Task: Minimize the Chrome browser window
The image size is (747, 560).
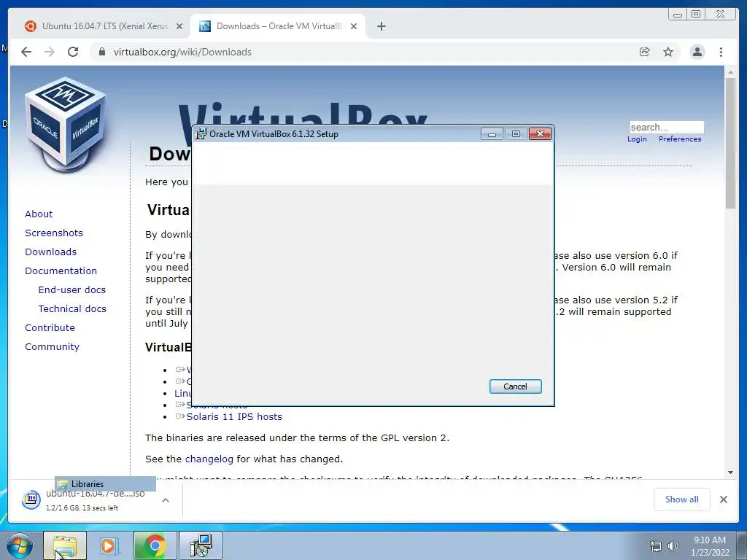Action: coord(678,15)
